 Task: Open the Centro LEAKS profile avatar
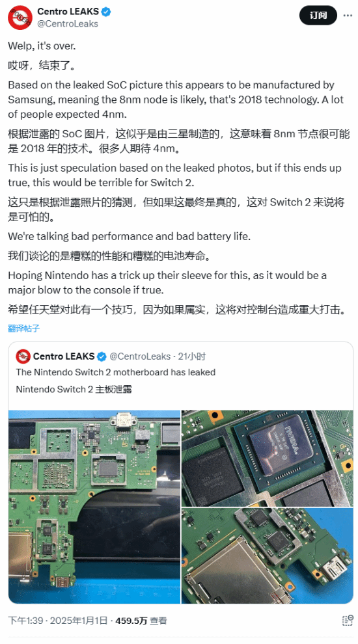20,18
